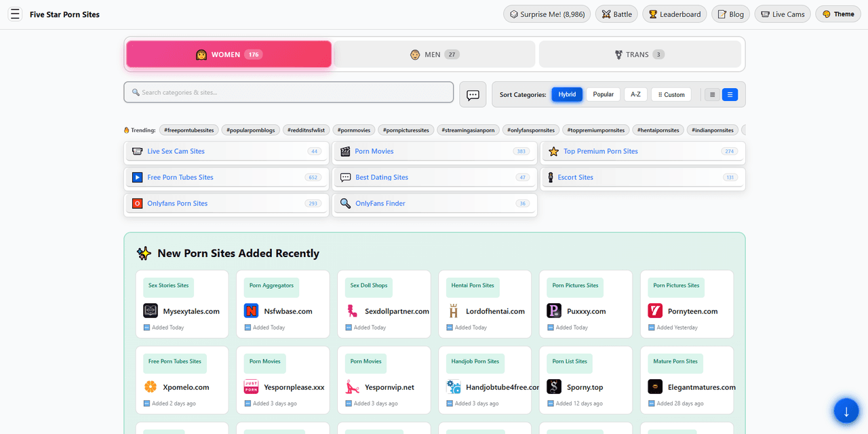Click the Yespornvip.net site name

coord(389,387)
